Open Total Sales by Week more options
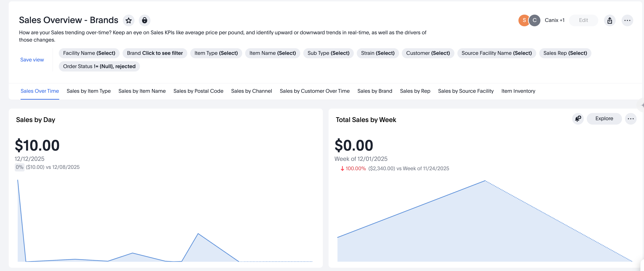 tap(631, 119)
